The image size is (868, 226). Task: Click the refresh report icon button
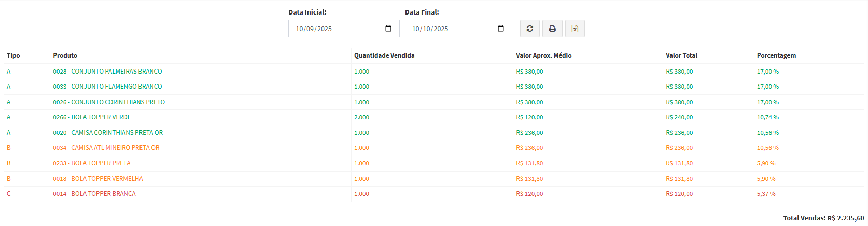529,29
